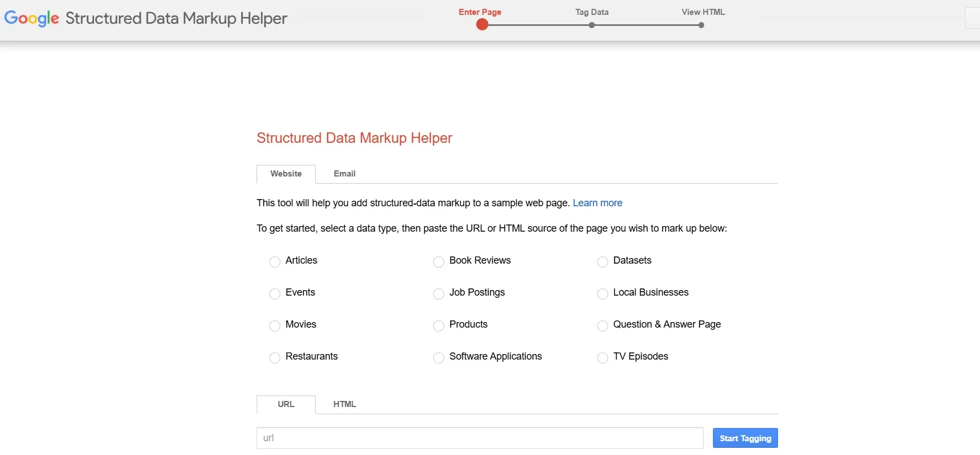The image size is (980, 455).
Task: Switch to the Email tab
Action: [x=344, y=174]
